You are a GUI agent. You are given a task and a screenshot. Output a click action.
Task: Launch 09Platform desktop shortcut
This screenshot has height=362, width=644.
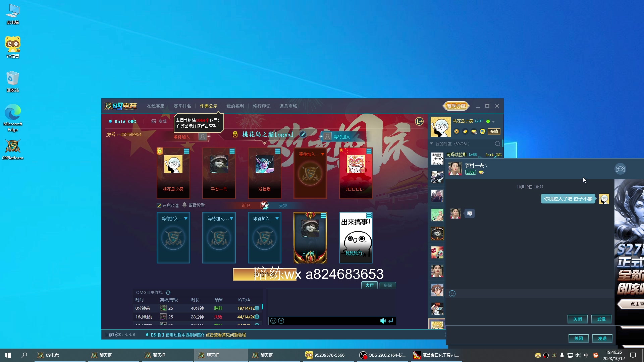[x=13, y=149]
